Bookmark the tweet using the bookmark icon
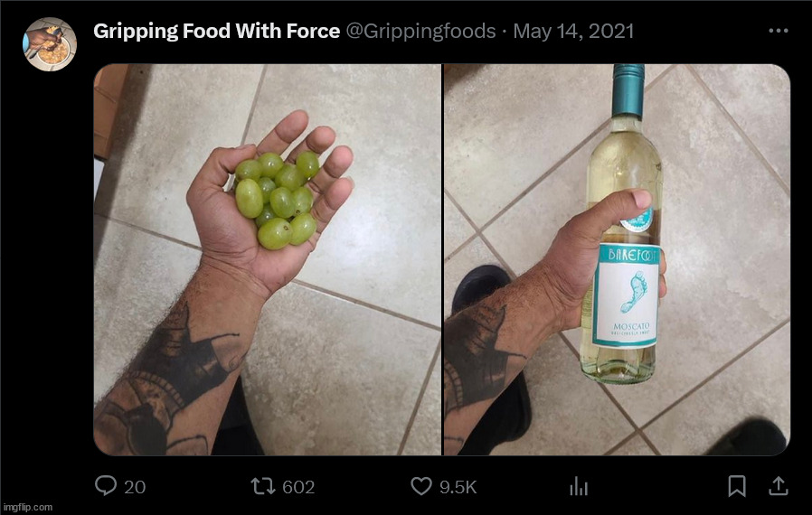Image resolution: width=812 pixels, height=515 pixels. [737, 487]
